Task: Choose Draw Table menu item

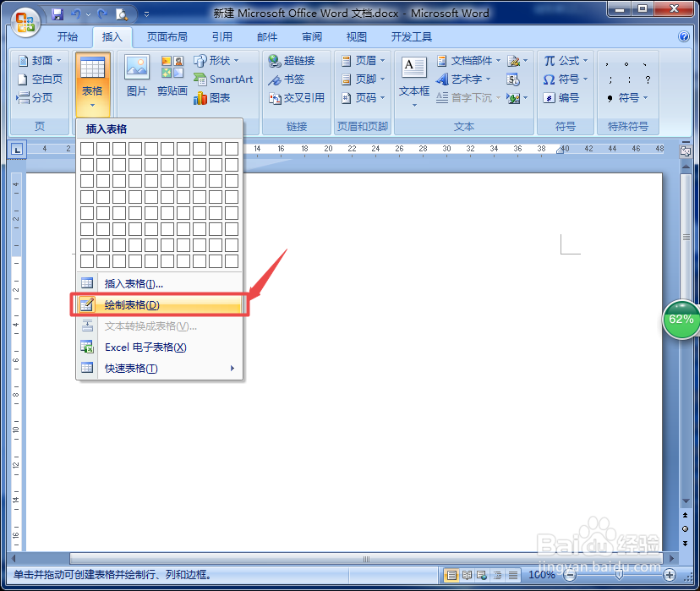Action: [160, 305]
